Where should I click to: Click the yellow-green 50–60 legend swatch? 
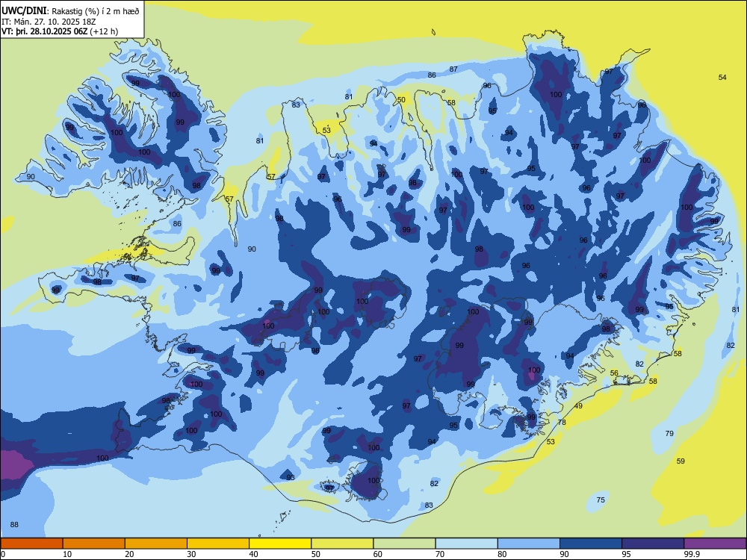[x=342, y=544]
